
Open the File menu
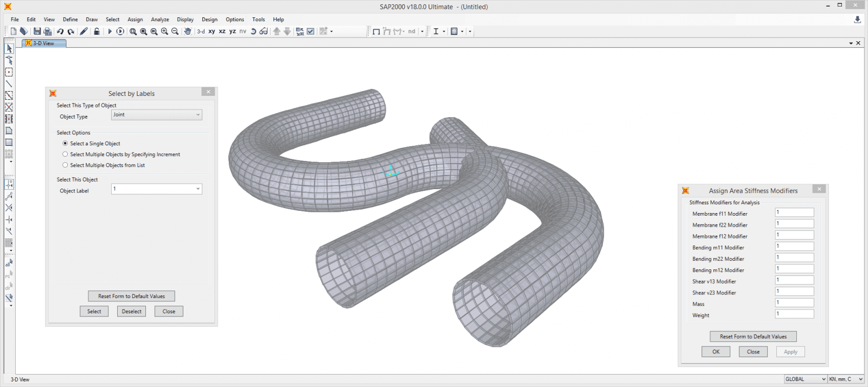pos(15,20)
